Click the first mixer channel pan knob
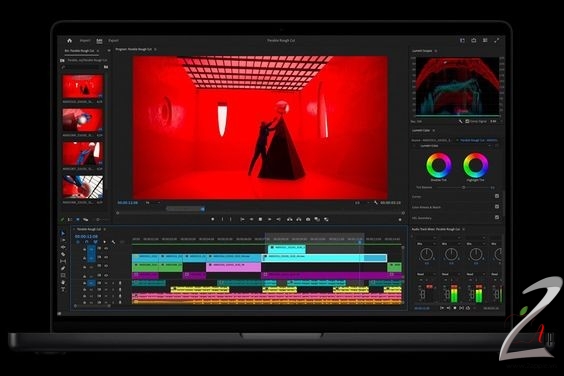The height and width of the screenshot is (376, 564). pos(426,254)
